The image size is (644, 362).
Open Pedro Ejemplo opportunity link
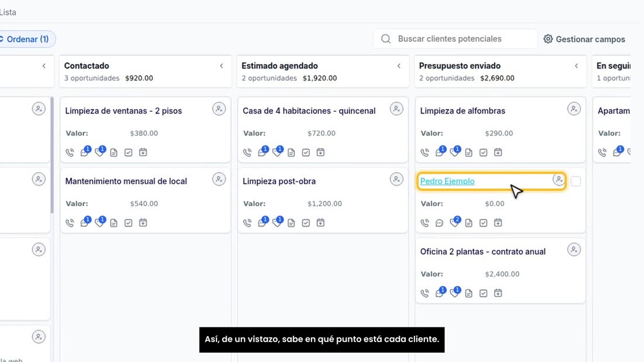[x=447, y=181]
